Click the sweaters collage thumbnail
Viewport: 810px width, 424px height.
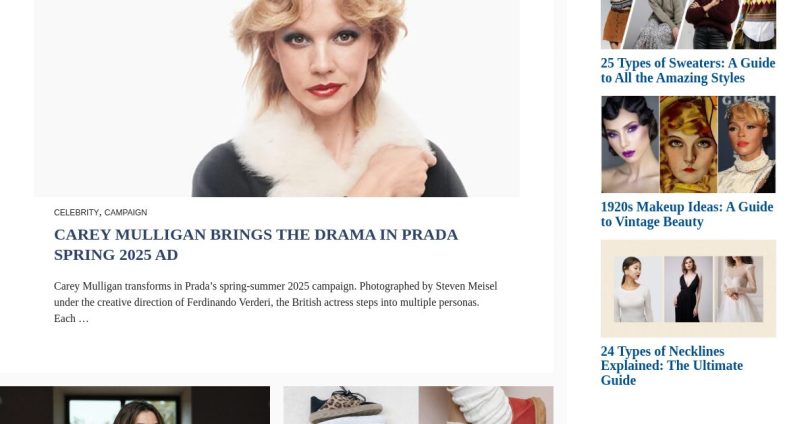688,24
